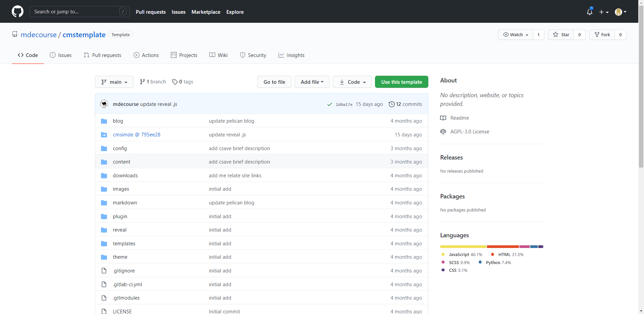
Task: Open the LICENSE file
Action: coord(122,311)
